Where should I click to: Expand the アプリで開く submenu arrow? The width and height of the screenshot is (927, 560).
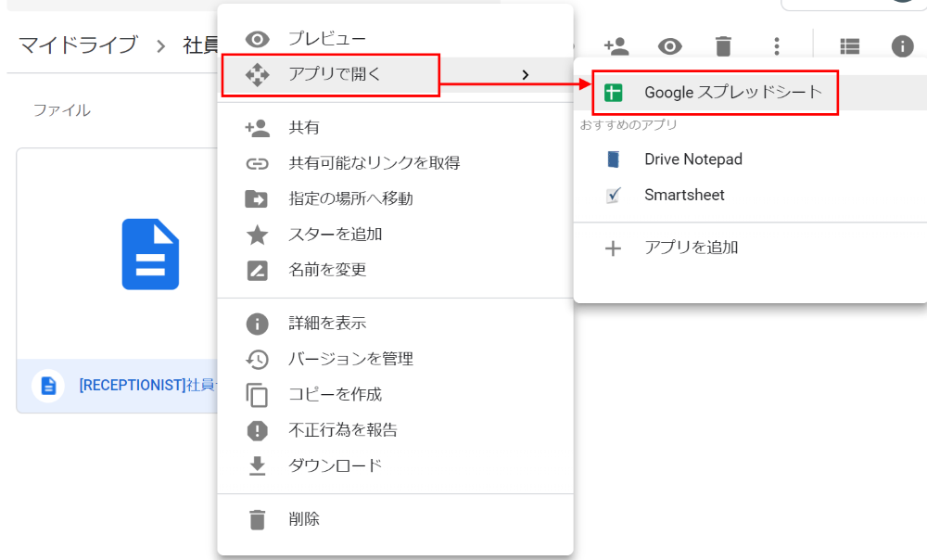(x=526, y=75)
